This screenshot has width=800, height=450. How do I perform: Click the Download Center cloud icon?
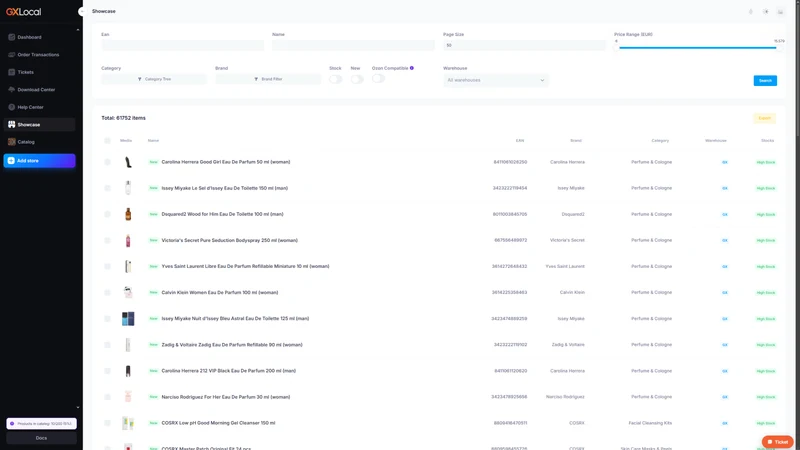[x=11, y=89]
